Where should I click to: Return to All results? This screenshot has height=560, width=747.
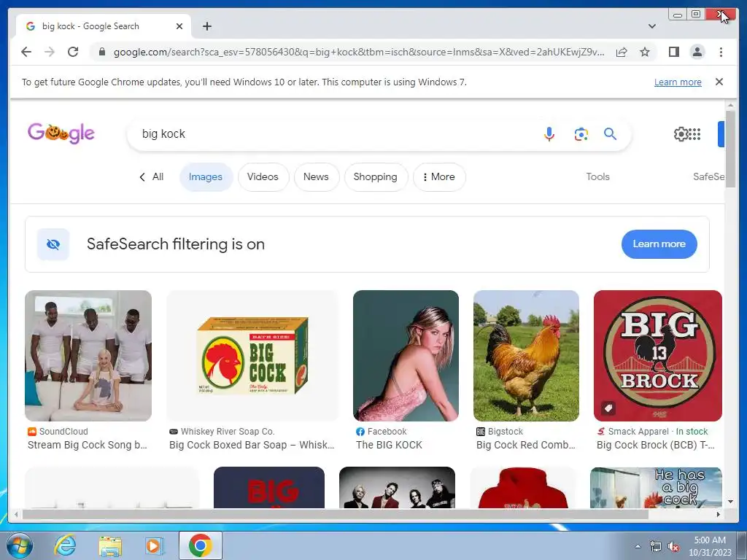click(x=152, y=177)
